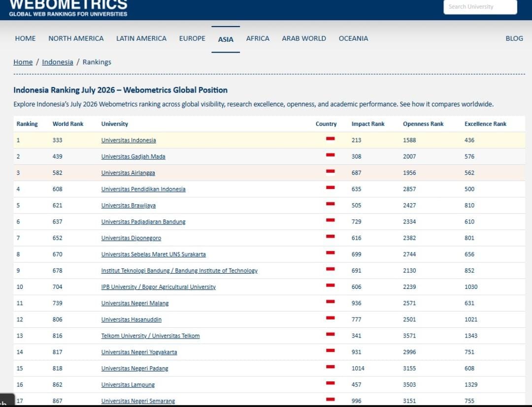Viewport: 532px width, 407px height.
Task: Click openness rank value 2130
Action: (409, 270)
